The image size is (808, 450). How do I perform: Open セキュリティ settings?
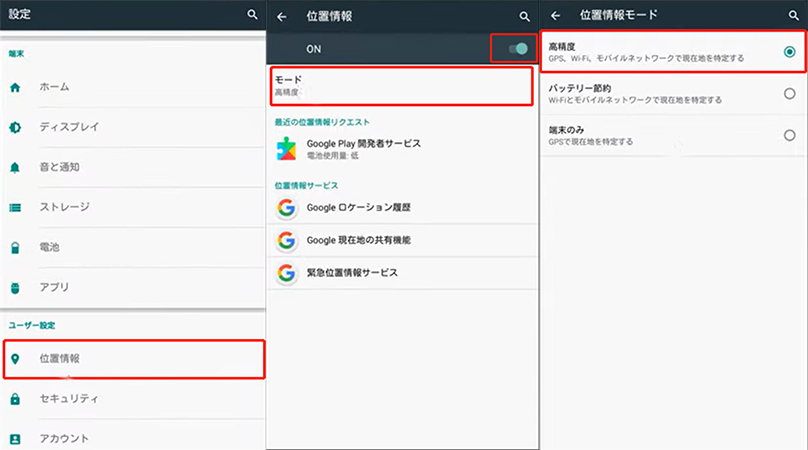pyautogui.click(x=134, y=398)
